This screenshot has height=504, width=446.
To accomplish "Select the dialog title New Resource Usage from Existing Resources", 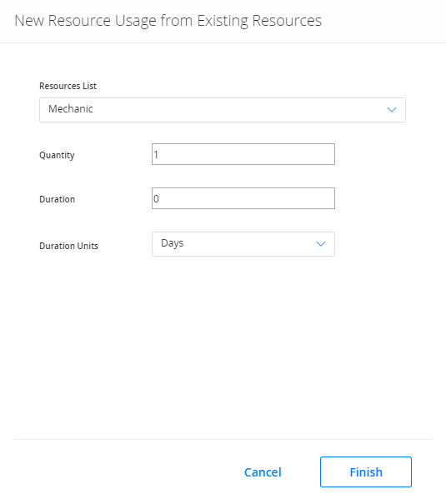I will point(168,21).
